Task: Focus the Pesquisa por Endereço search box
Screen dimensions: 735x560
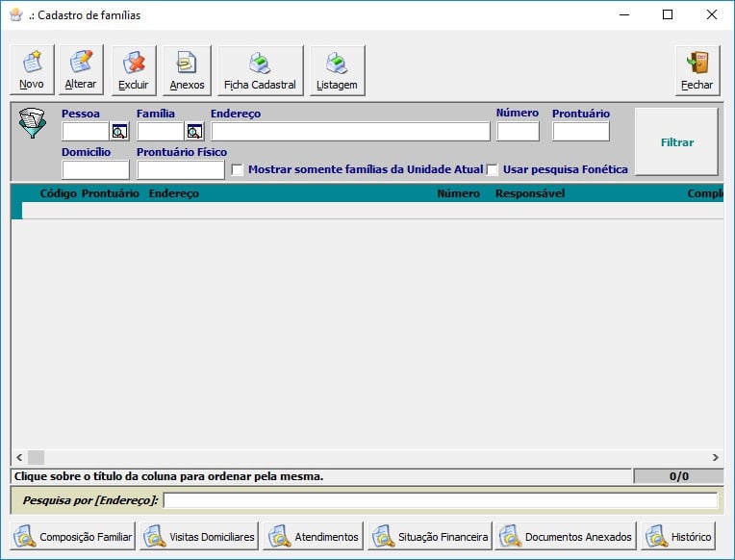Action: coord(441,500)
